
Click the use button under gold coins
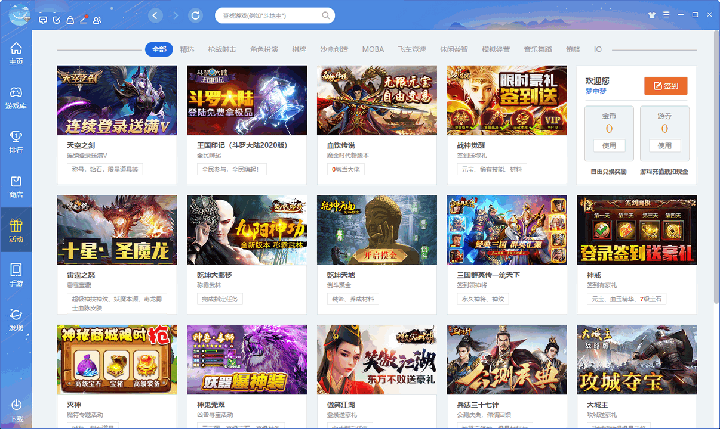click(x=609, y=146)
